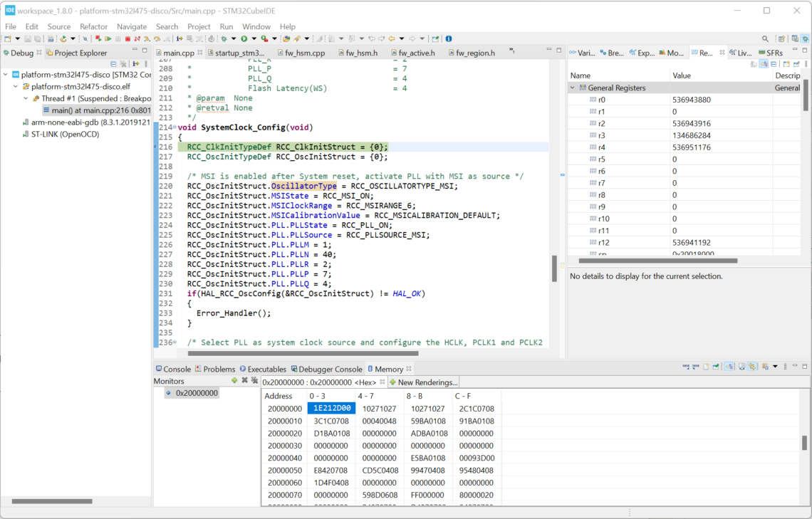Toggle Skip All Breakpoints

point(85,38)
